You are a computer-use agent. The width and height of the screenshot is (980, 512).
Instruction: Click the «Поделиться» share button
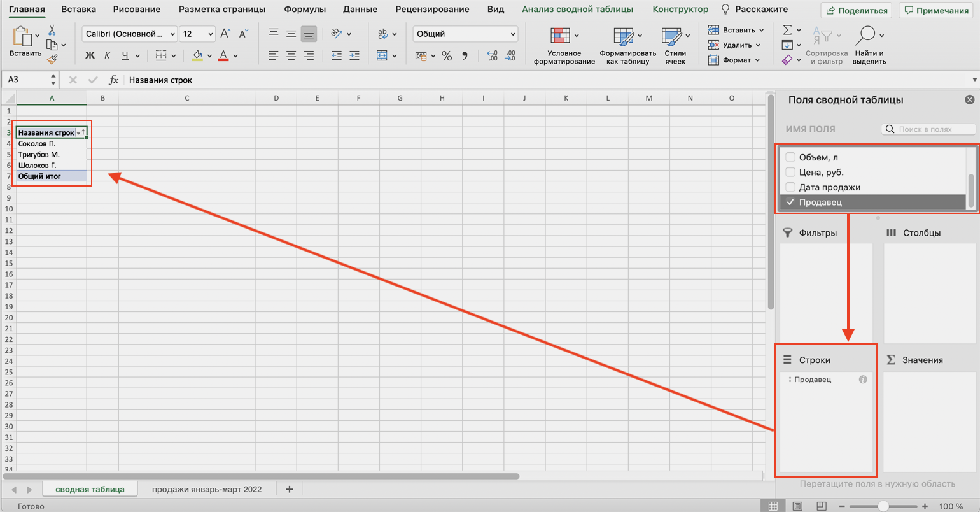click(x=856, y=10)
